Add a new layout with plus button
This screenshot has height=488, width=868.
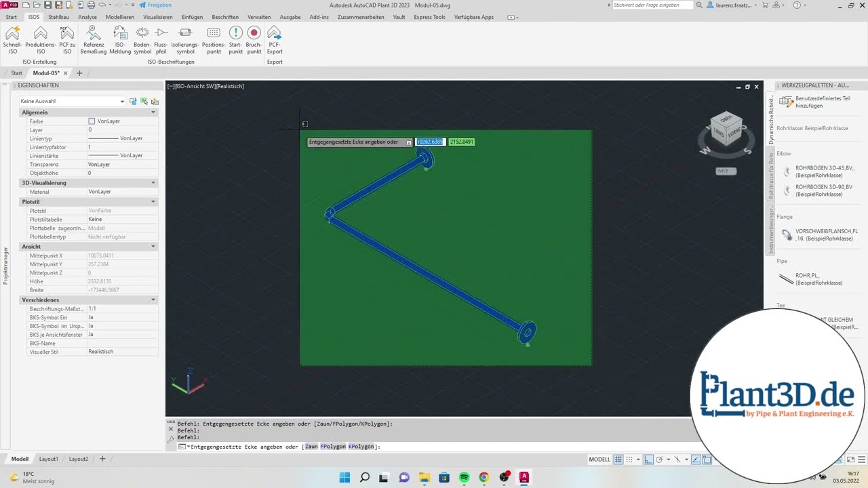coord(102,459)
